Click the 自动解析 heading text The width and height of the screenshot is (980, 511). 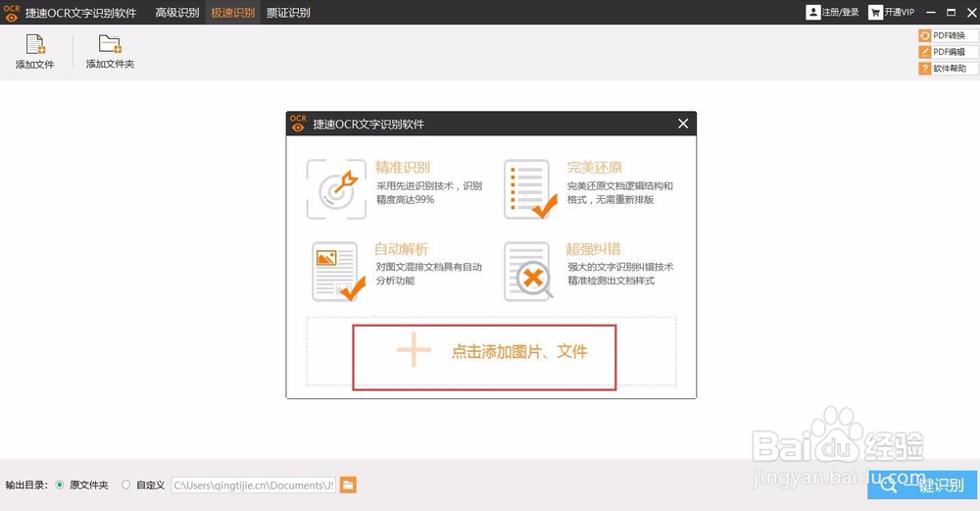[401, 249]
